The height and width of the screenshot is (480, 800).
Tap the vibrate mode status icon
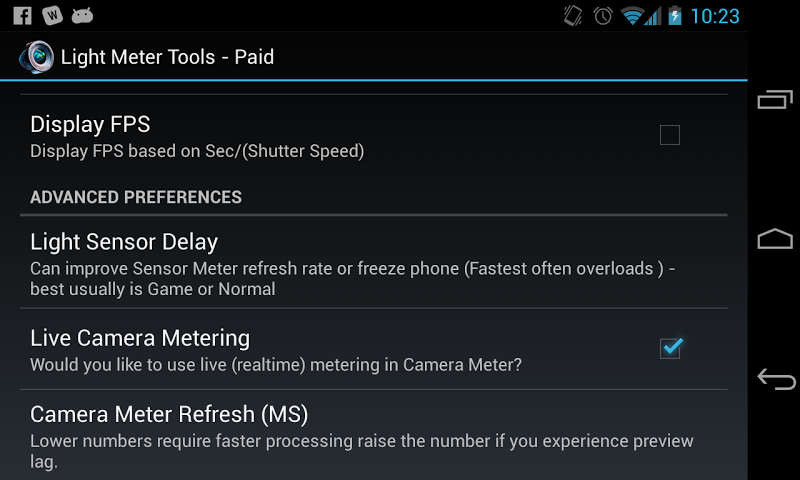click(x=573, y=16)
